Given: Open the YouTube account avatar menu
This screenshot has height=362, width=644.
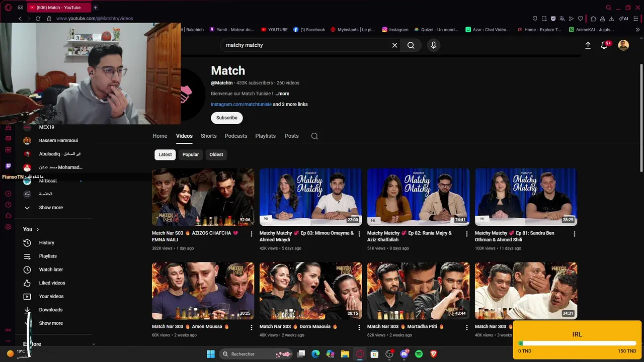Looking at the screenshot, I should point(623,45).
